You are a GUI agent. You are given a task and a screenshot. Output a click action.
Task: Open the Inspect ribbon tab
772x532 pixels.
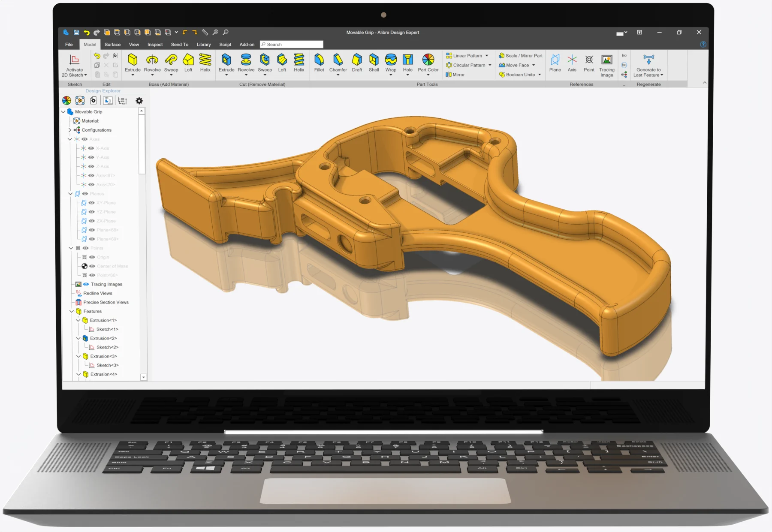(155, 45)
